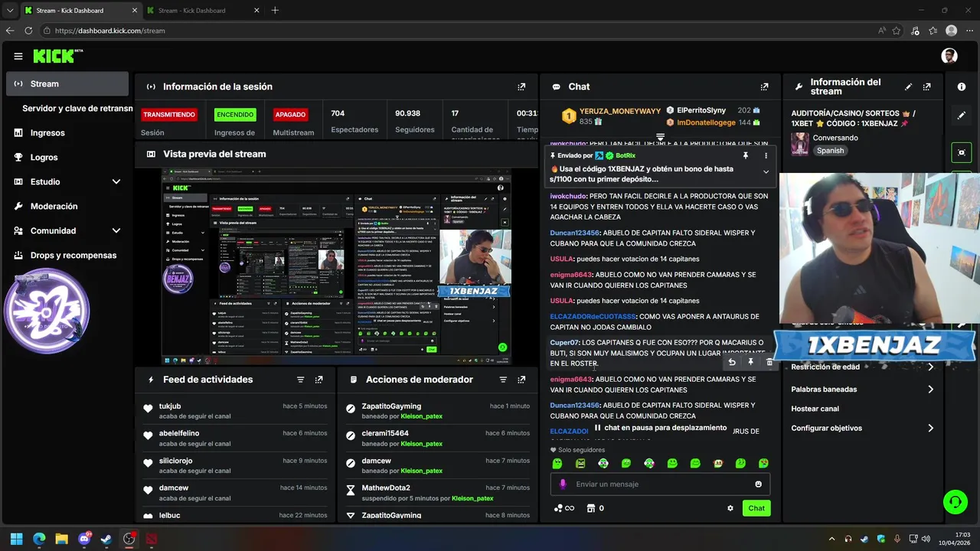
Task: Open the Palabras baneadas setting
Action: coord(863,390)
